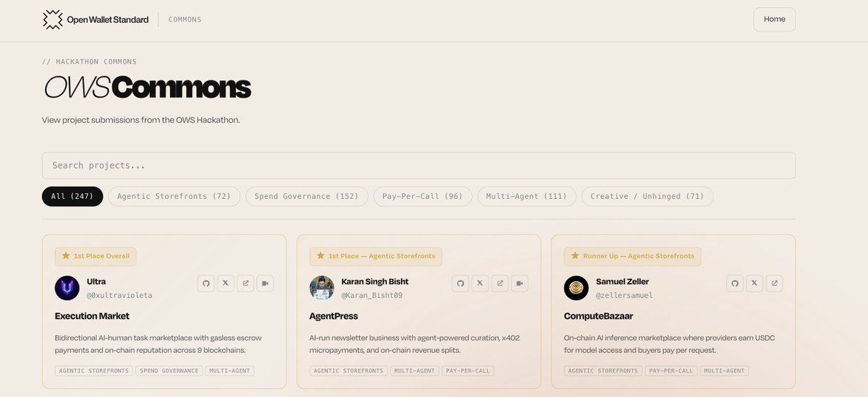Filter by Spend Governance (152)
Screen dimensions: 868x397
[x=307, y=196]
